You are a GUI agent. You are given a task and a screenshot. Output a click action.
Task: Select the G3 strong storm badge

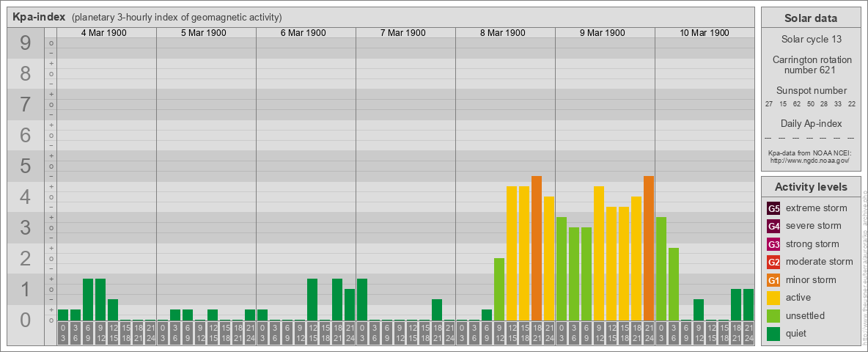(774, 244)
